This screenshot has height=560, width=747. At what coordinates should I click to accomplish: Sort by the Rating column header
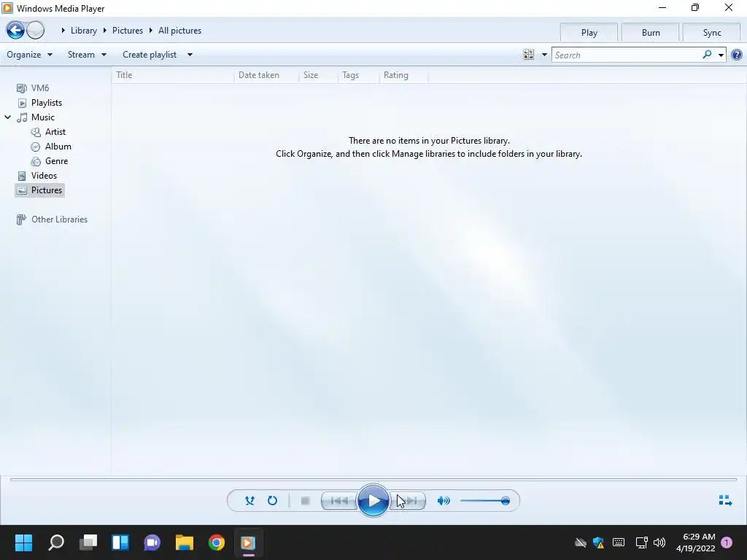(x=403, y=75)
